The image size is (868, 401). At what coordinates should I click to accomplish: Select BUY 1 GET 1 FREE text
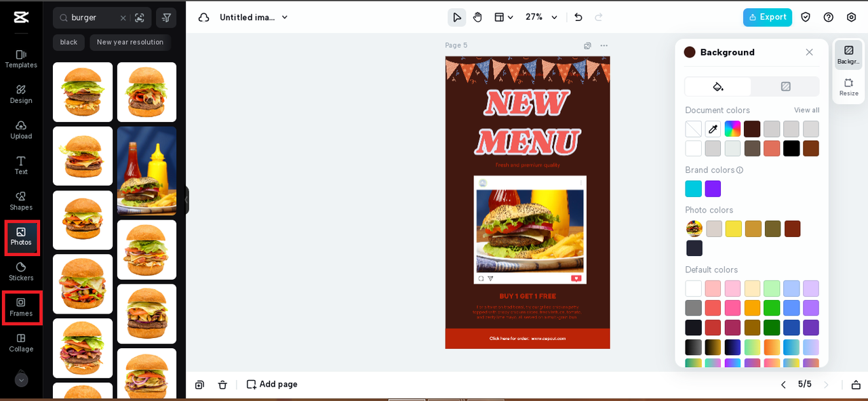[x=528, y=296]
